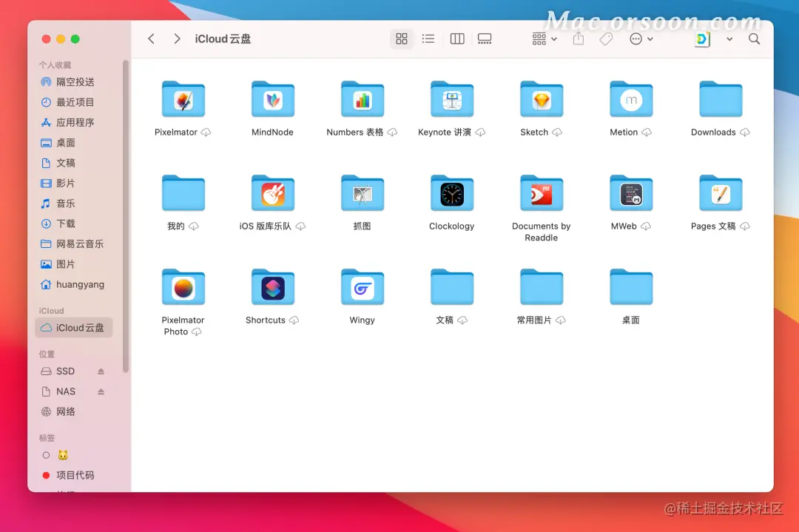Open the Wingy folder
This screenshot has width=799, height=532.
pos(363,287)
